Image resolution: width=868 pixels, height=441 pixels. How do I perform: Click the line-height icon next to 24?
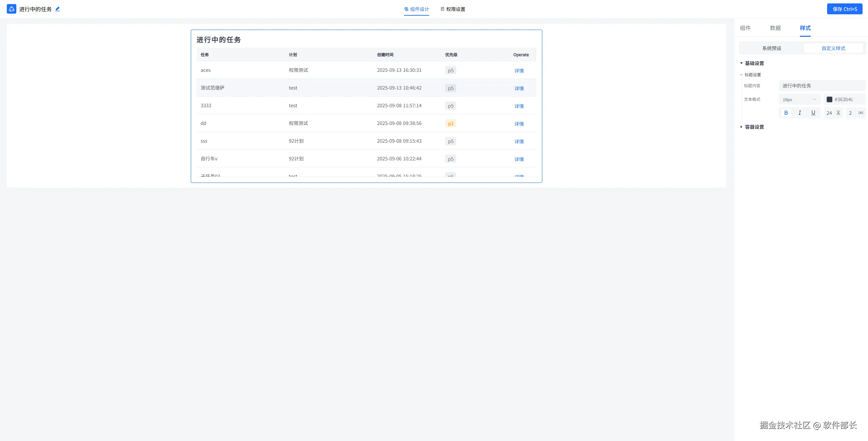coord(838,113)
